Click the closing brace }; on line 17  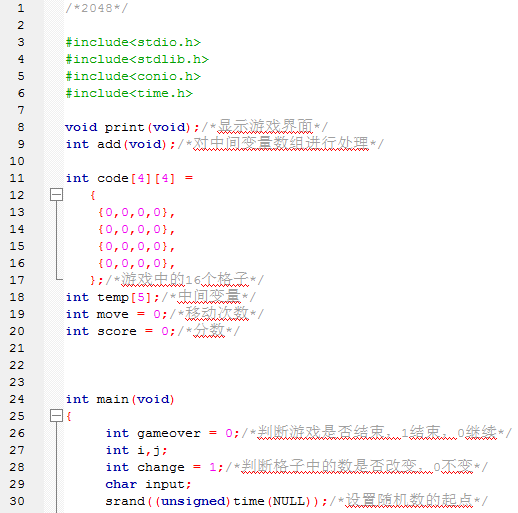[x=96, y=280]
